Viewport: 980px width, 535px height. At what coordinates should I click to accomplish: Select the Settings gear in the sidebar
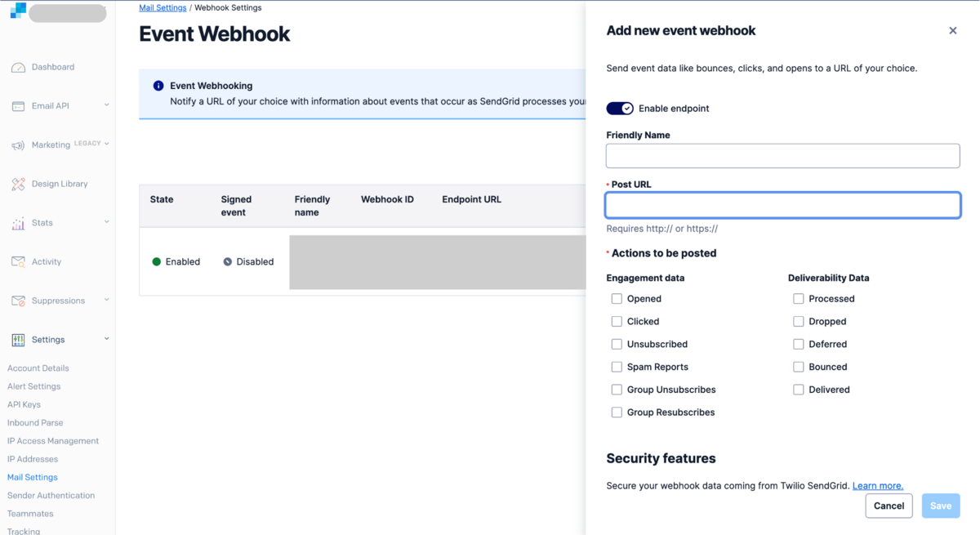tap(18, 339)
